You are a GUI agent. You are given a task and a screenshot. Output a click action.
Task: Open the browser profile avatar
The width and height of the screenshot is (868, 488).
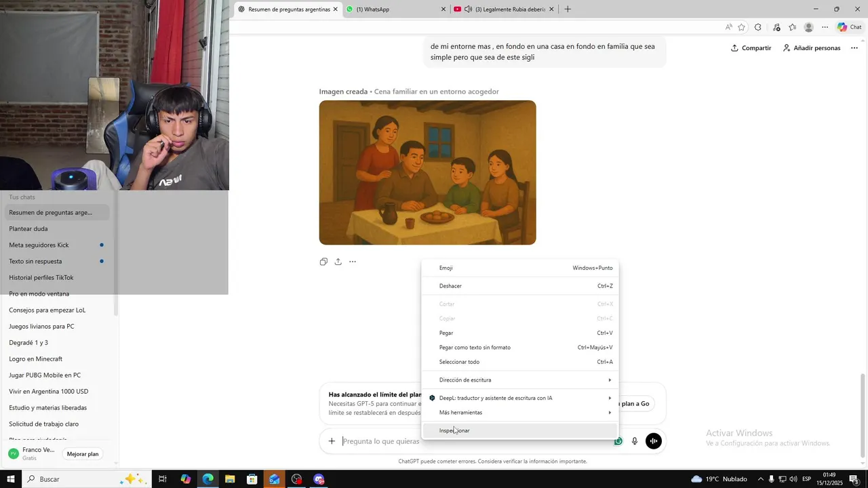point(808,27)
